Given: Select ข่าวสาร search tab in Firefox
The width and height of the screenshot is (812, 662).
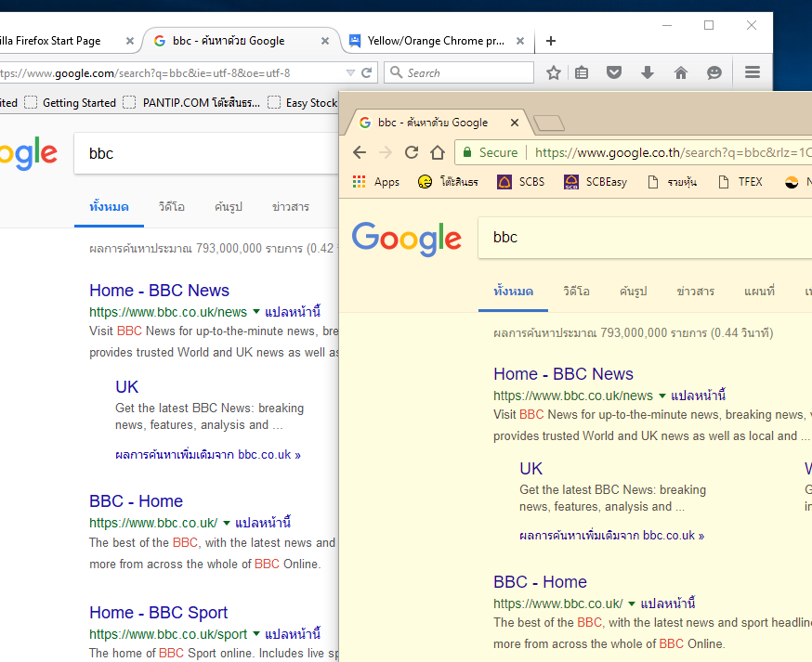Looking at the screenshot, I should 291,207.
